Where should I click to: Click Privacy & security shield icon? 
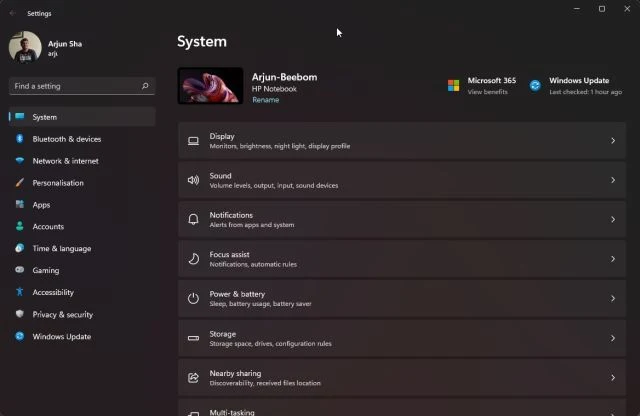20,314
